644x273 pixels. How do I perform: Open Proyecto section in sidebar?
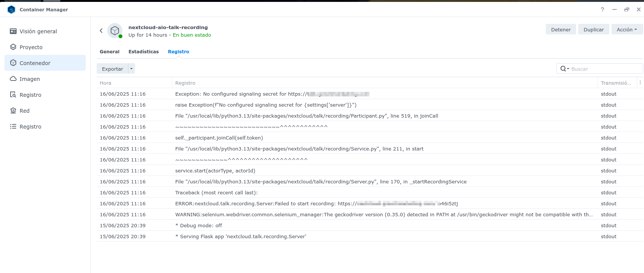point(45,47)
